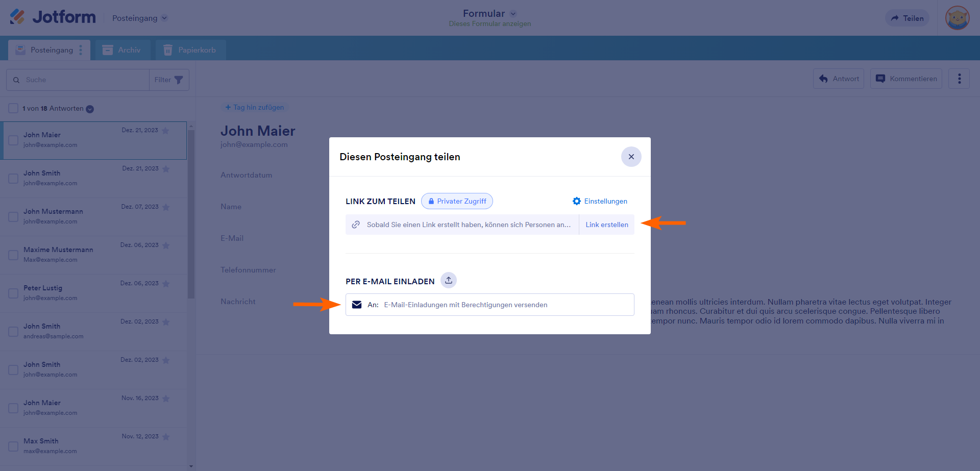The width and height of the screenshot is (980, 471).
Task: Switch to the Archiv tab
Action: click(x=122, y=50)
